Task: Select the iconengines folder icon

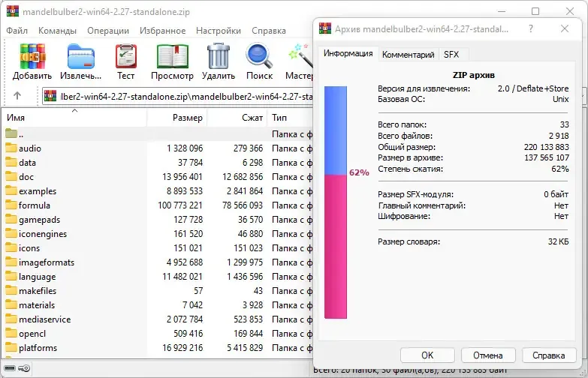Action: tap(11, 233)
